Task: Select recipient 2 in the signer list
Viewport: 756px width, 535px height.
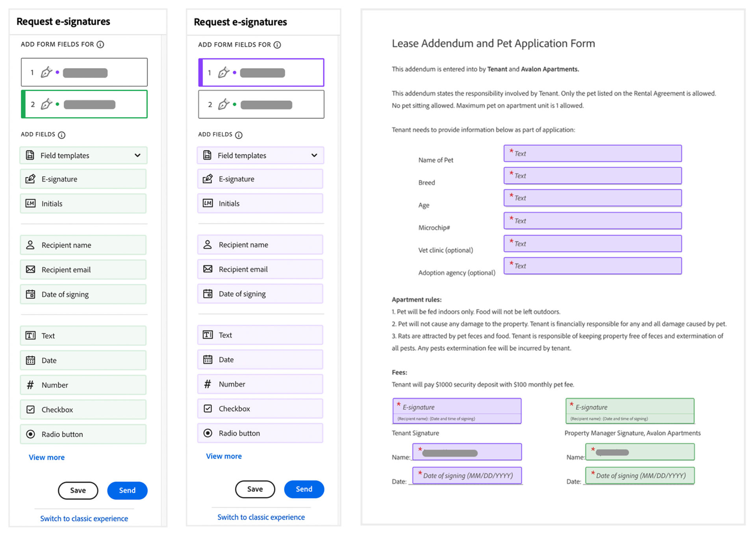Action: coord(84,104)
